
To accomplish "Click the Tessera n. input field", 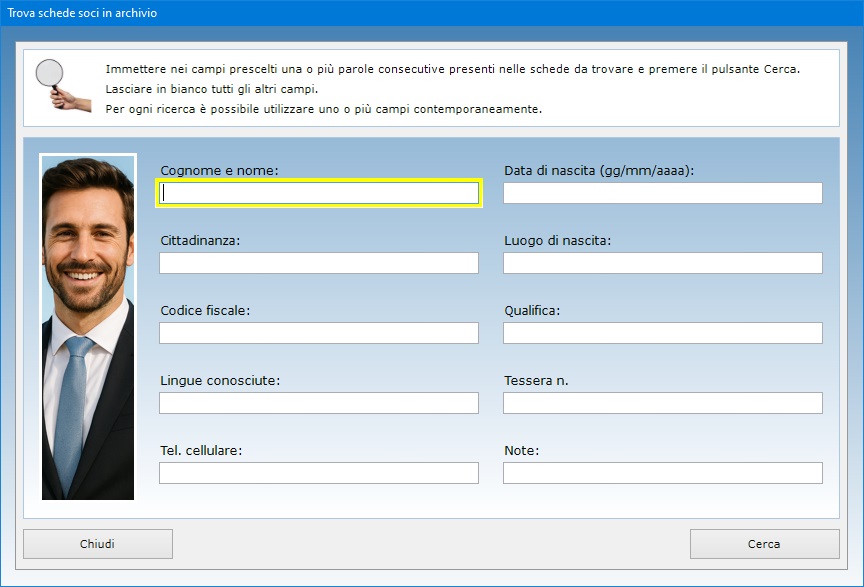I will point(662,403).
